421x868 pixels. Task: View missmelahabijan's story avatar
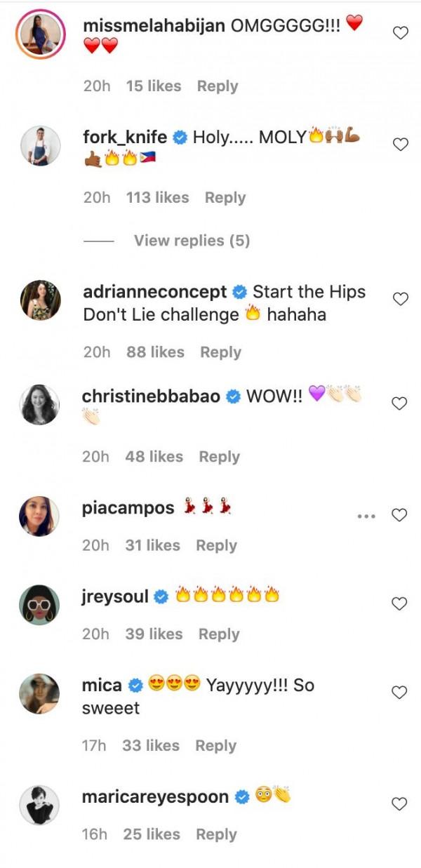(x=39, y=34)
